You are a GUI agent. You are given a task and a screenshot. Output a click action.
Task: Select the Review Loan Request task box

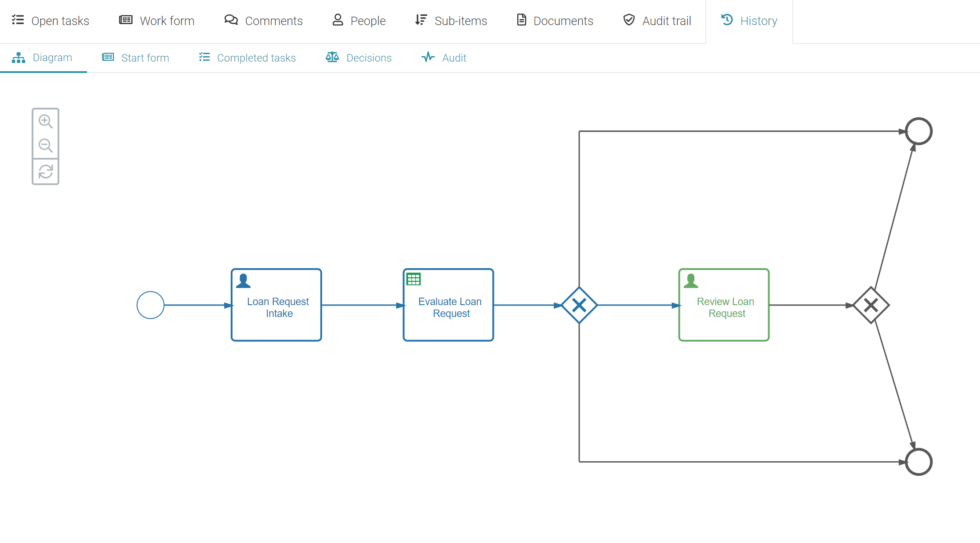(x=724, y=305)
